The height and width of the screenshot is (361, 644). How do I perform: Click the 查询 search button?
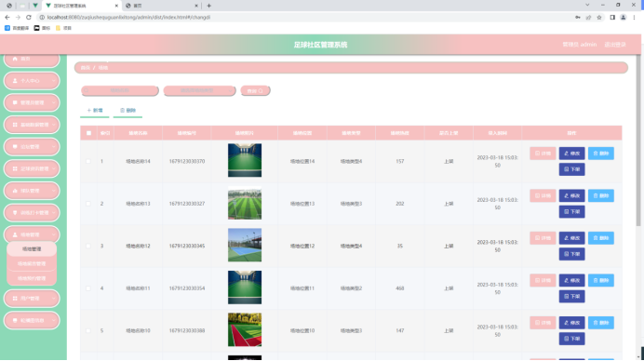[x=255, y=91]
